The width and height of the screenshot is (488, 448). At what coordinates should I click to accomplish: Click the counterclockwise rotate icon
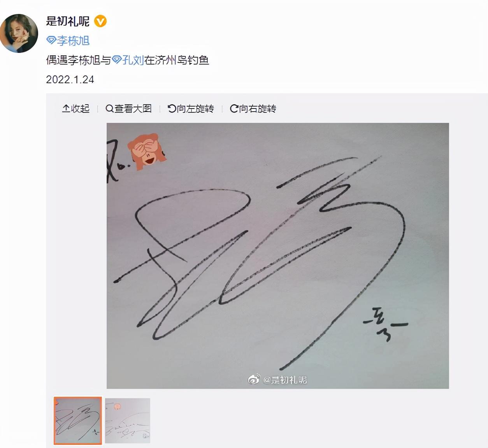coord(172,108)
